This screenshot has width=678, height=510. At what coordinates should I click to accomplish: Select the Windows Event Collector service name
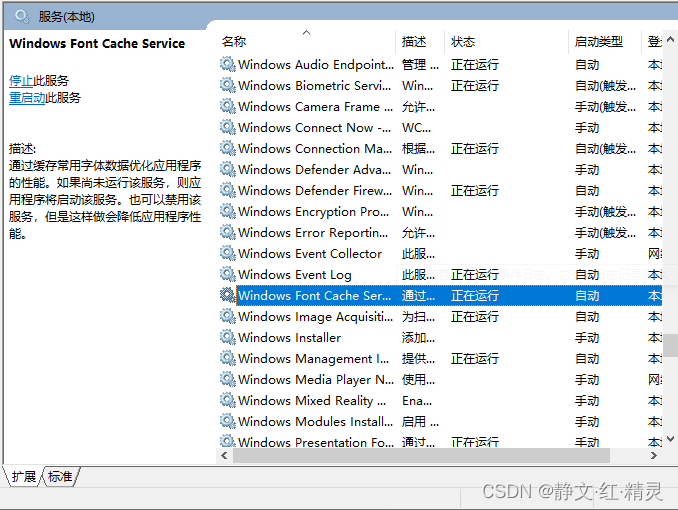310,253
